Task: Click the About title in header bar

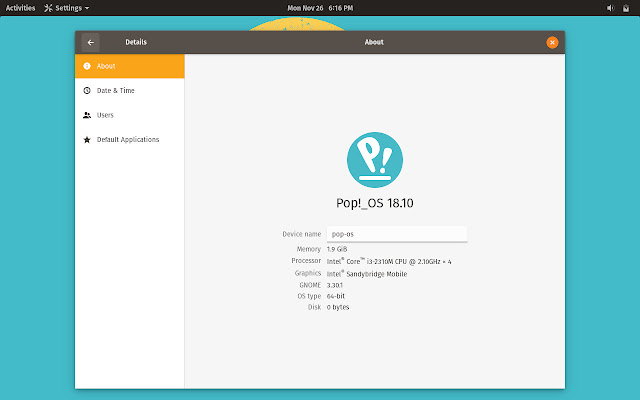Action: point(374,42)
